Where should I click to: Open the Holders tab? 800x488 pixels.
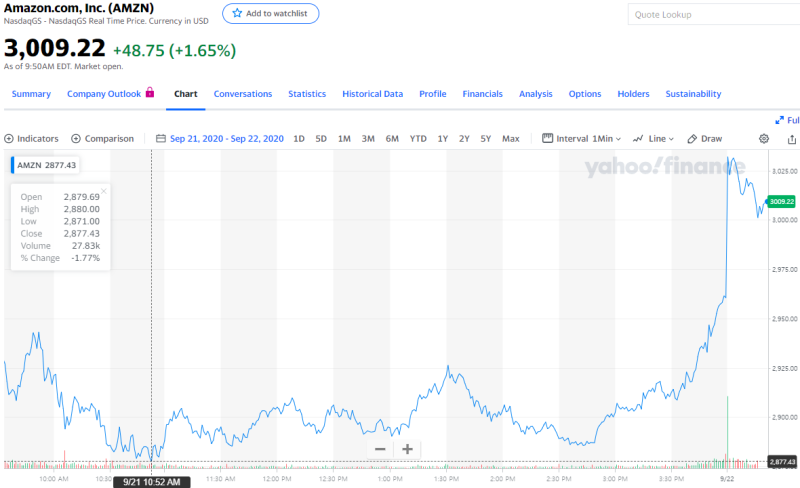(x=634, y=94)
